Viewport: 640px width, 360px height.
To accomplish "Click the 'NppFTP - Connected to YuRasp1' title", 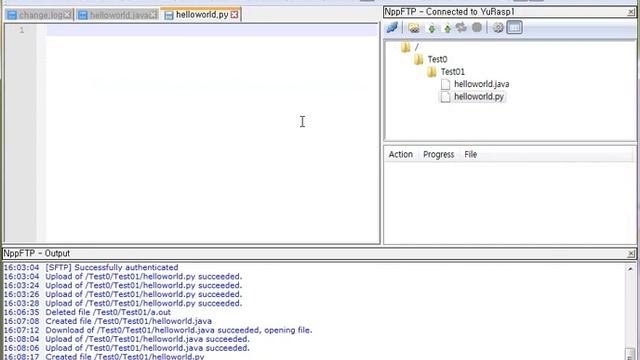I will 449,12.
